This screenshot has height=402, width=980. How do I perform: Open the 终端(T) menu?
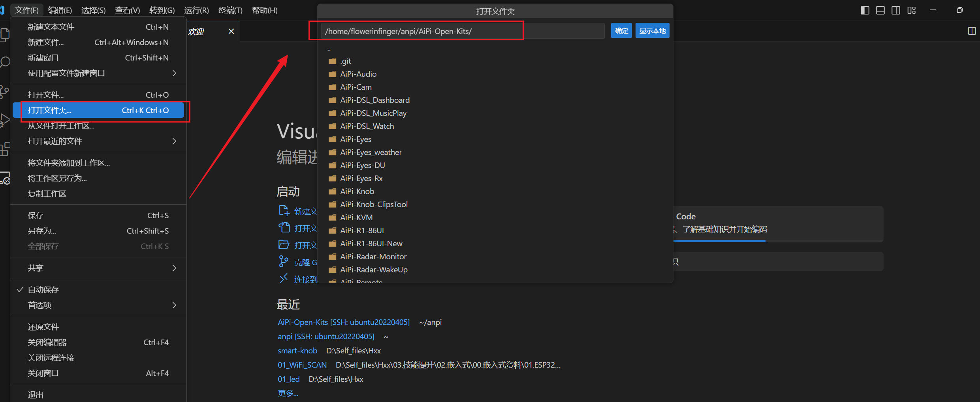(x=230, y=10)
